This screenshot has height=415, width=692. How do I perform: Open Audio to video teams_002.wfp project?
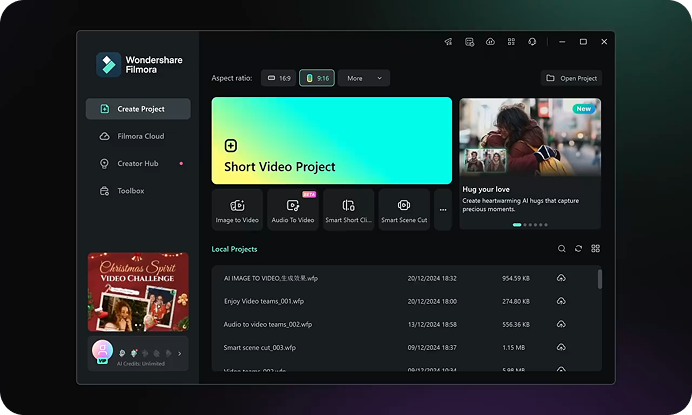coord(268,324)
